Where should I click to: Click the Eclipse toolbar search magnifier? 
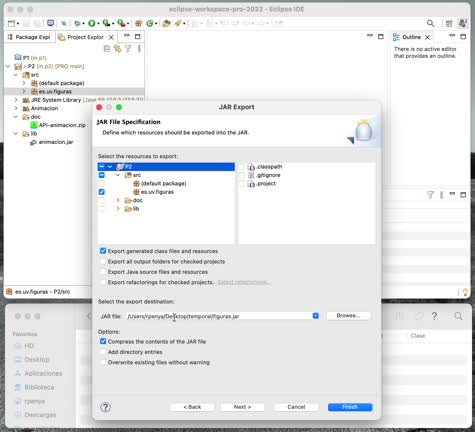(x=430, y=23)
